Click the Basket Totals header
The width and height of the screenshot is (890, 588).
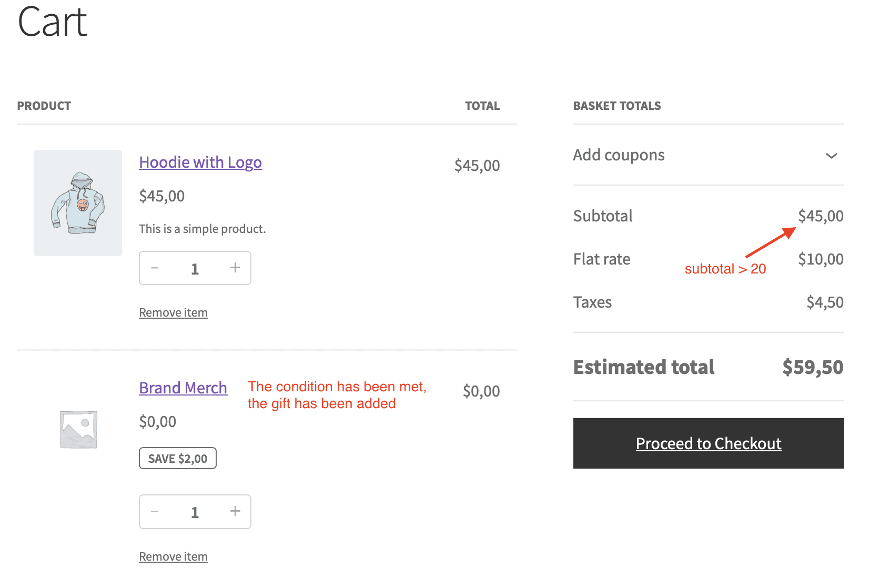click(616, 106)
